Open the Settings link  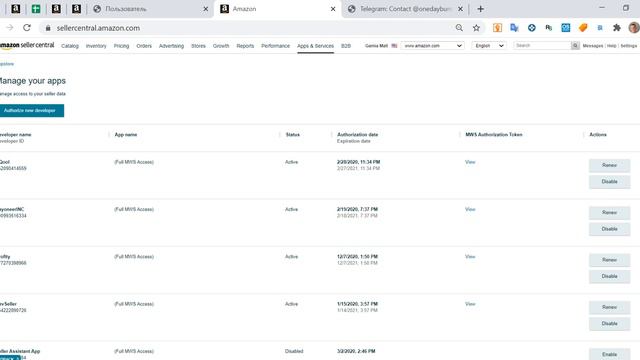coord(629,46)
